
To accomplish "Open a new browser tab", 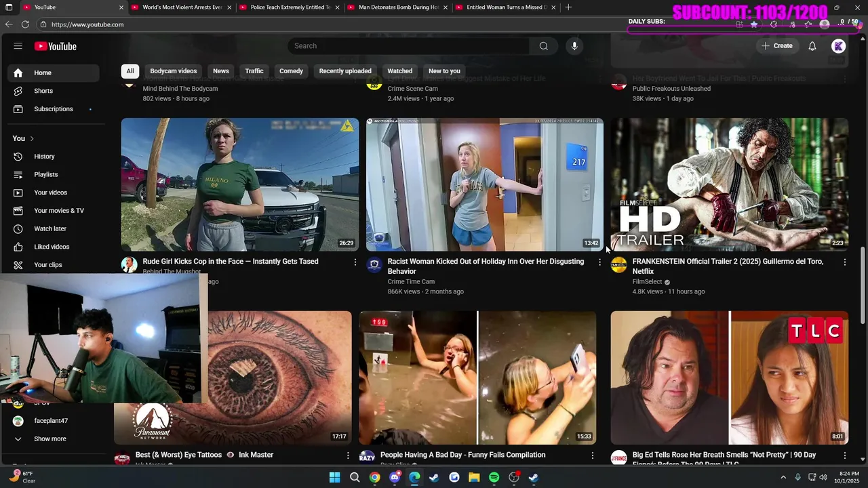I will (x=568, y=7).
